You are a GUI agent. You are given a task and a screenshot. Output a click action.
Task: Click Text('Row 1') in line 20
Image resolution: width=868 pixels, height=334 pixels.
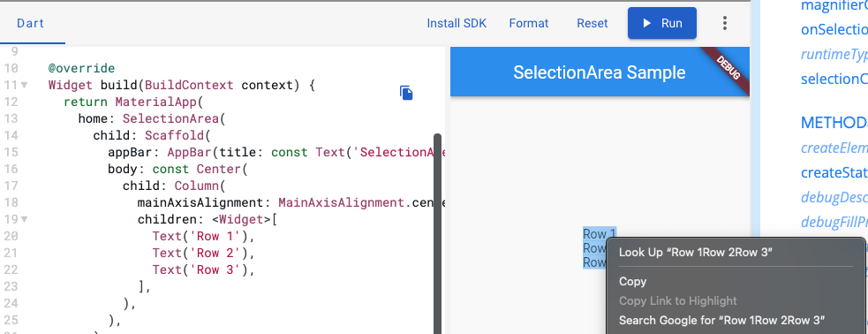tap(201, 236)
